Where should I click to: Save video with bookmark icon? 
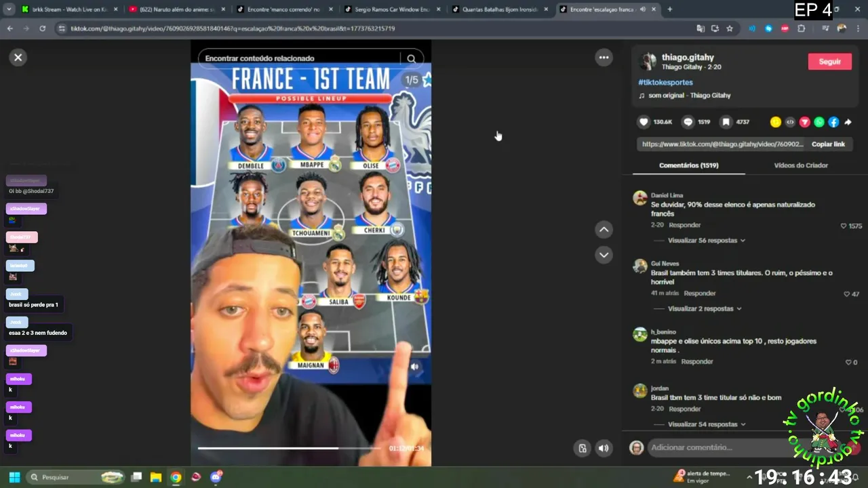(726, 122)
